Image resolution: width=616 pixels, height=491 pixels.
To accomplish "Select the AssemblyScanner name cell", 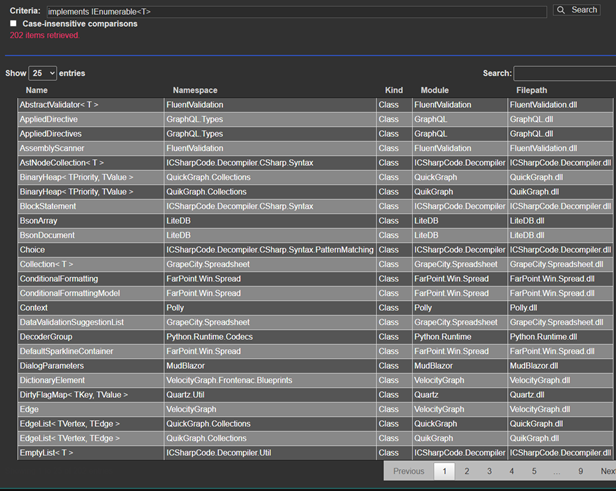I will 90,148.
